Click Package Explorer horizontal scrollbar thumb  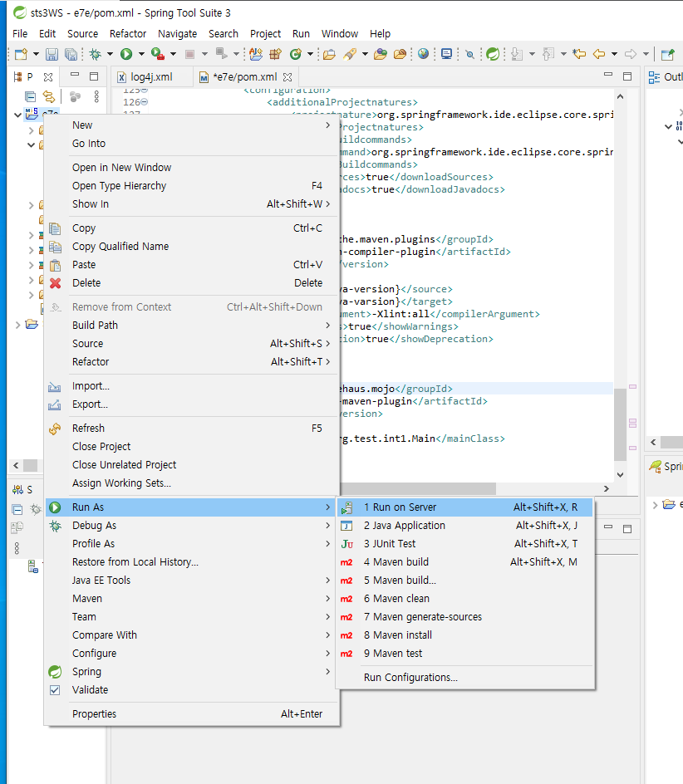pyautogui.click(x=31, y=465)
